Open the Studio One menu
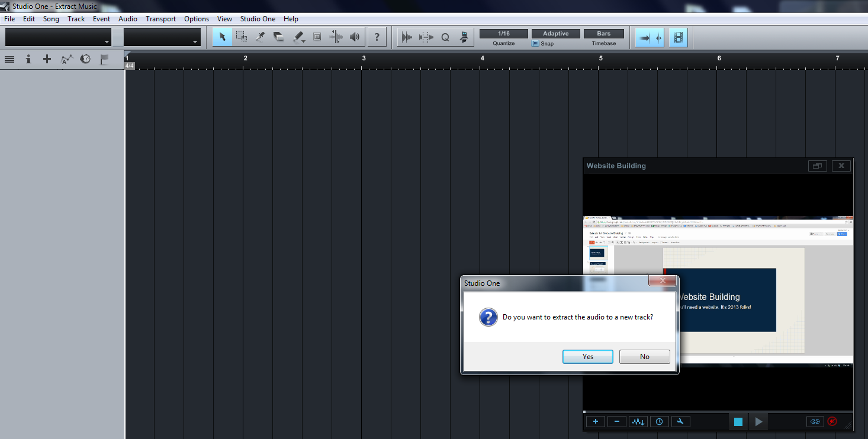This screenshot has width=868, height=439. point(258,19)
